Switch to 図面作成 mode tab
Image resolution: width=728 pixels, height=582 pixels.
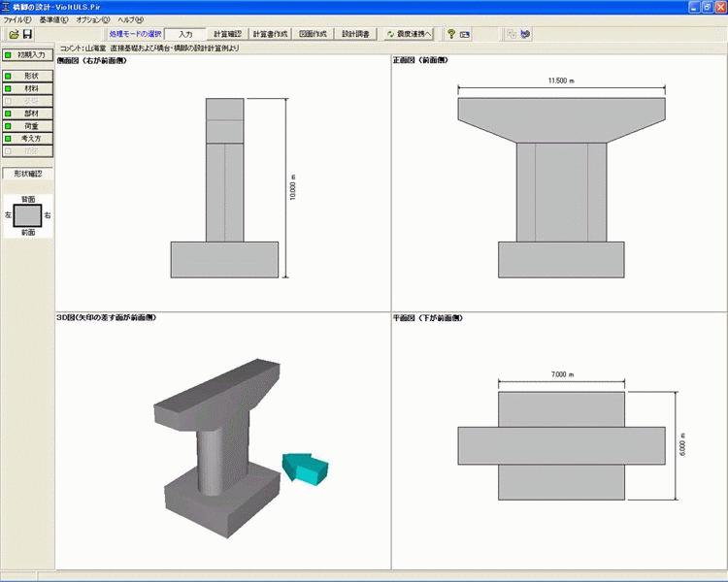coord(314,34)
